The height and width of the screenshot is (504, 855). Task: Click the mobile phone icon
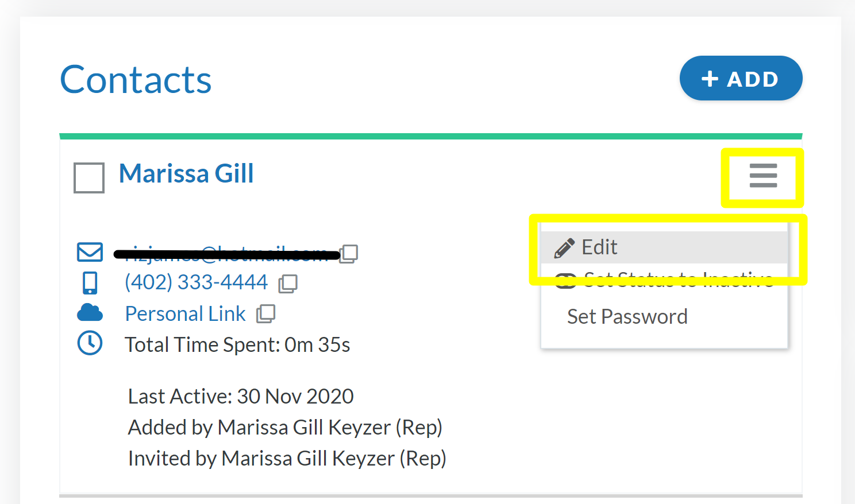(90, 283)
